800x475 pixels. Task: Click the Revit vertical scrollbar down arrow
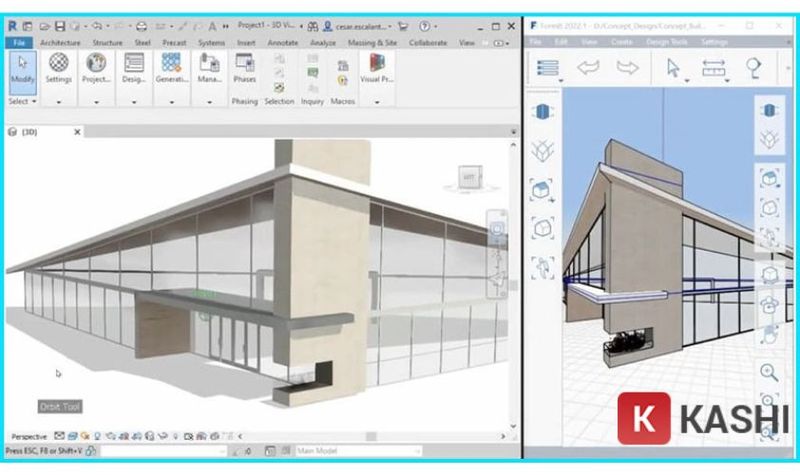coord(513,426)
